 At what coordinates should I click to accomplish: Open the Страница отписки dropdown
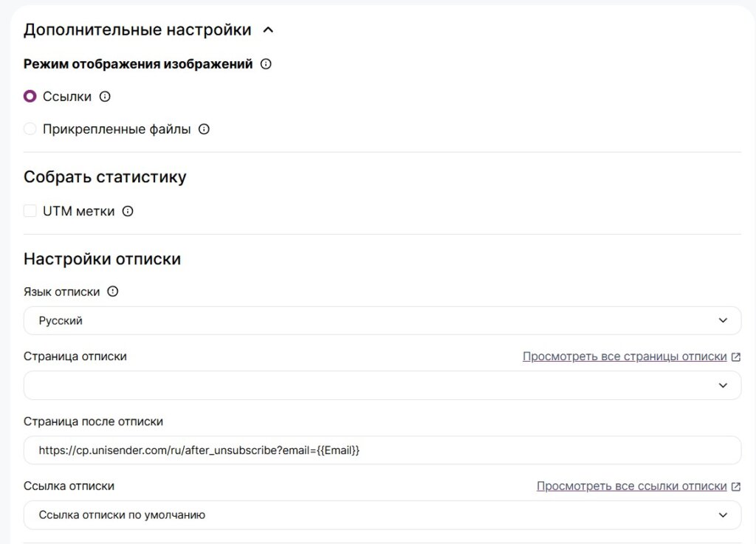[382, 385]
